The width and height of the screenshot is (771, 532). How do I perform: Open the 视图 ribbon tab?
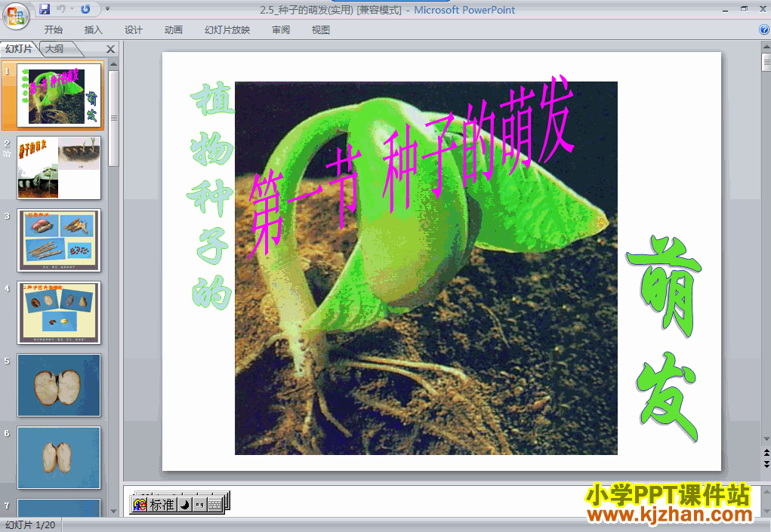(321, 30)
